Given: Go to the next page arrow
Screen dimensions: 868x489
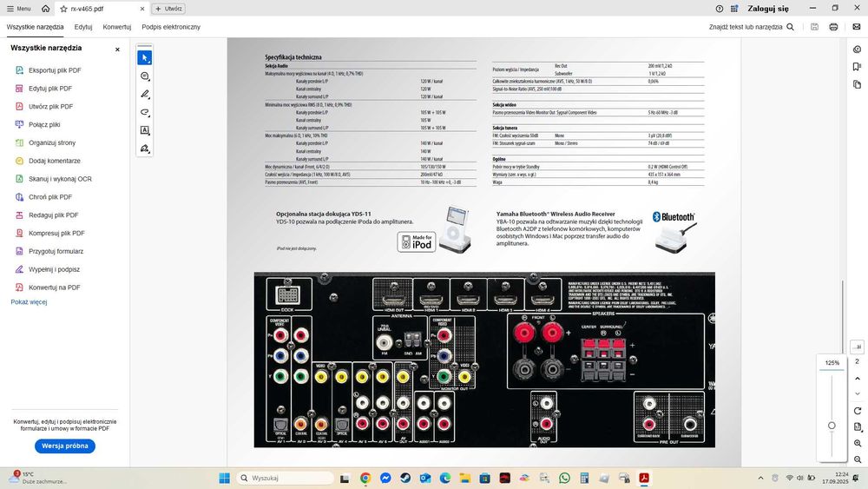Looking at the screenshot, I should point(858,393).
